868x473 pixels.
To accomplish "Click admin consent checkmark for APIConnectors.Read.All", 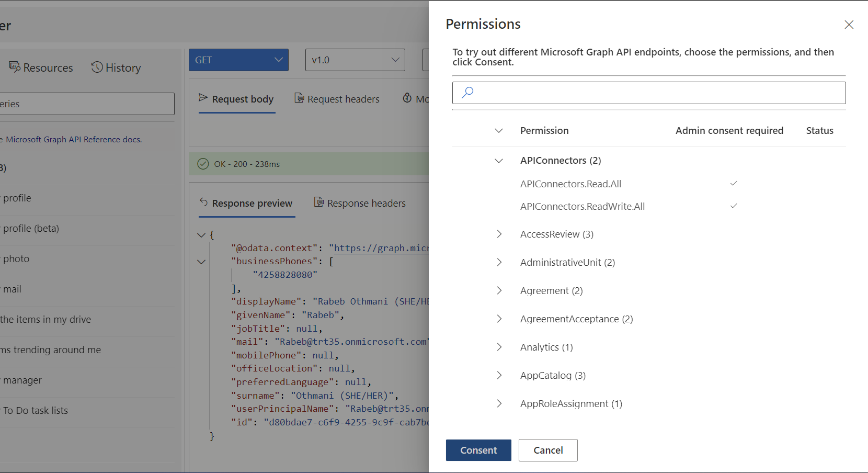I will [x=734, y=184].
